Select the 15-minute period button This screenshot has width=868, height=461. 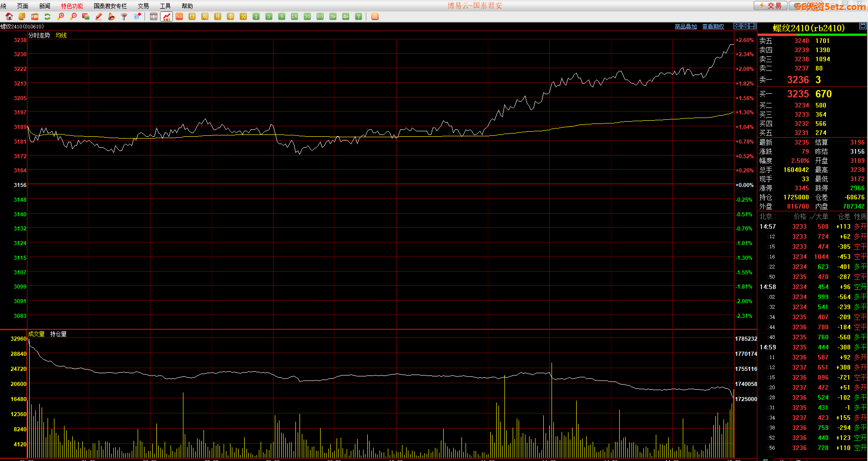click(295, 16)
